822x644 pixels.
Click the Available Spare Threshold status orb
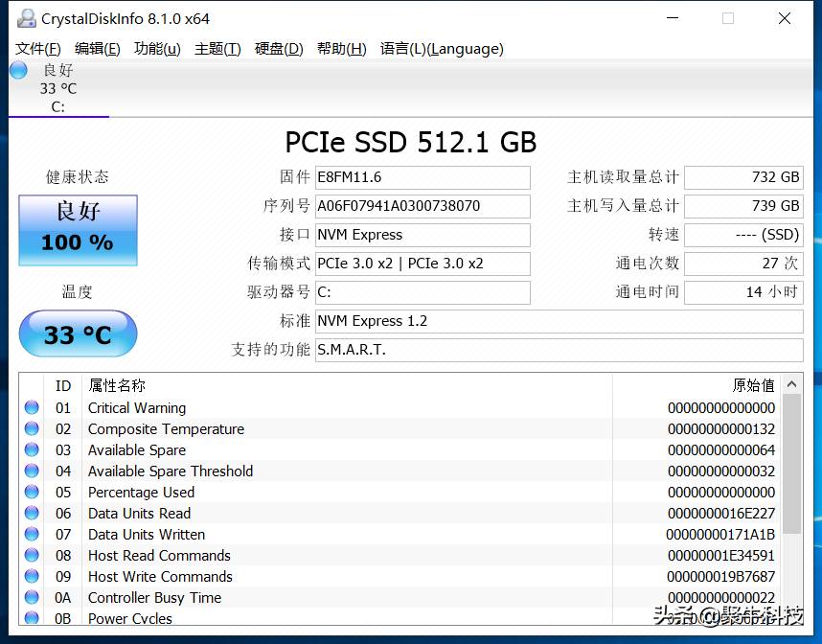click(32, 471)
